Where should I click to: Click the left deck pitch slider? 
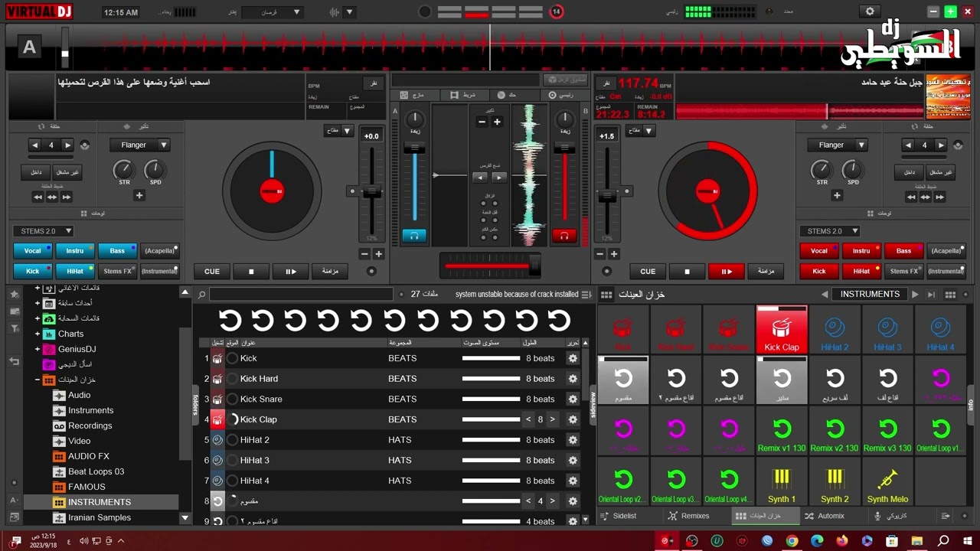[372, 191]
